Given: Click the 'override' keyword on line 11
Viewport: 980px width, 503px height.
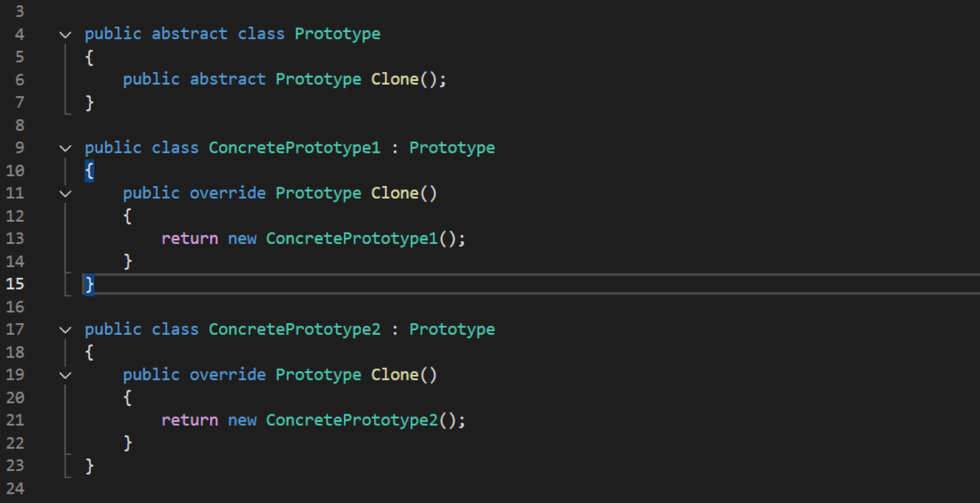Looking at the screenshot, I should click(x=227, y=193).
